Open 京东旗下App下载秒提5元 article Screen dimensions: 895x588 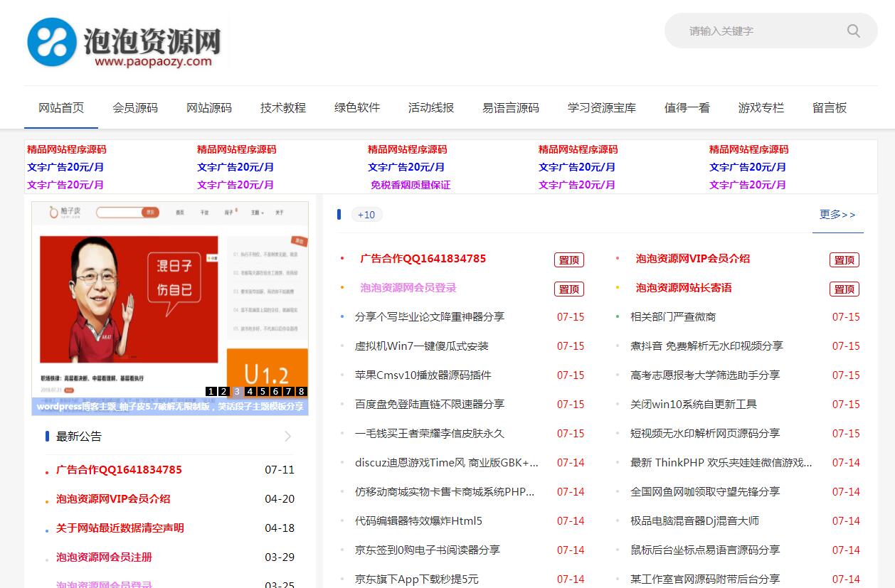(417, 579)
